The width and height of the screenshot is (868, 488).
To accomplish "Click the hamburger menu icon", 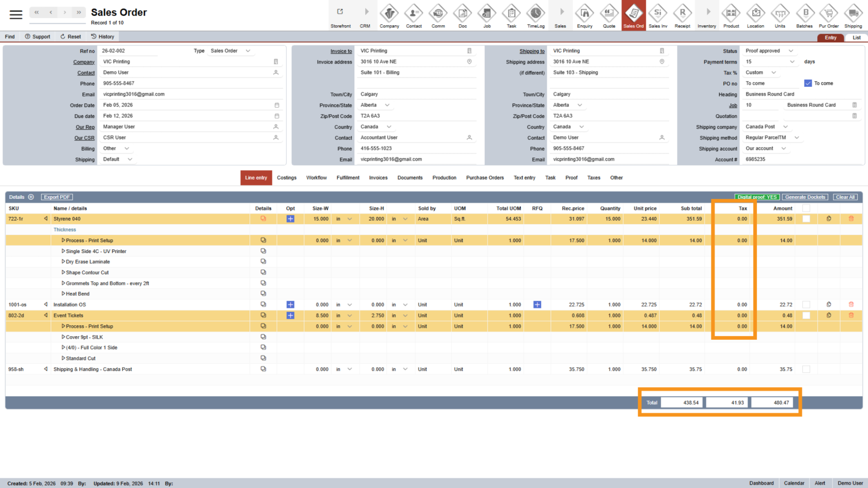I will [16, 14].
